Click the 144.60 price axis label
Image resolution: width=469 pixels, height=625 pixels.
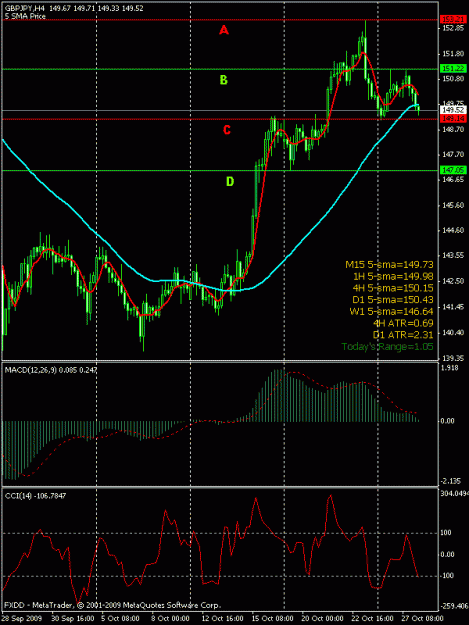coord(453,230)
